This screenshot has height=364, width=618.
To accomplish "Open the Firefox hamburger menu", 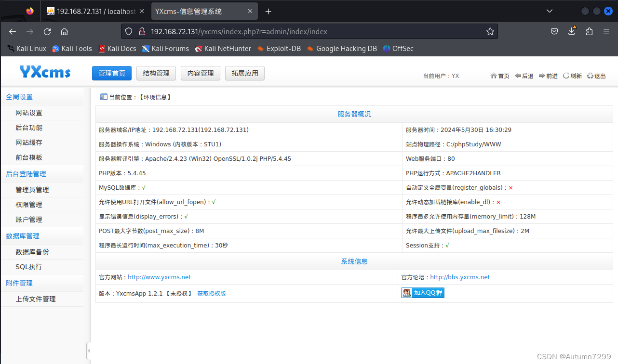I will click(606, 32).
